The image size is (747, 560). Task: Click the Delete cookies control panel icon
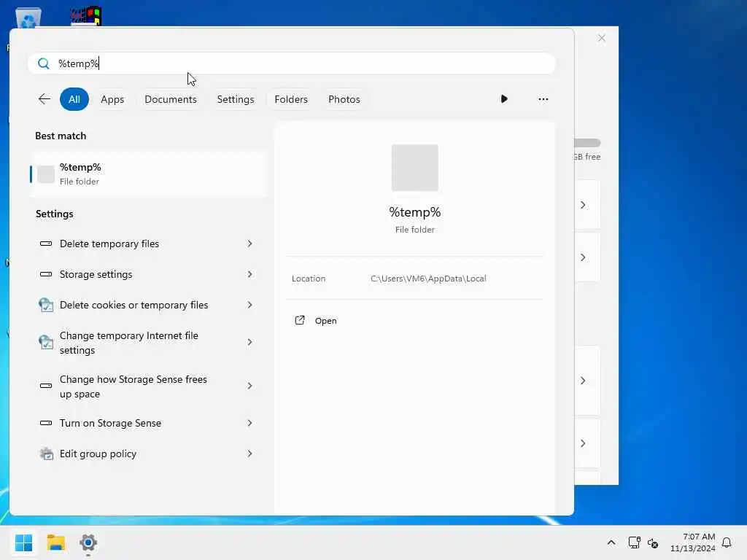click(x=46, y=305)
